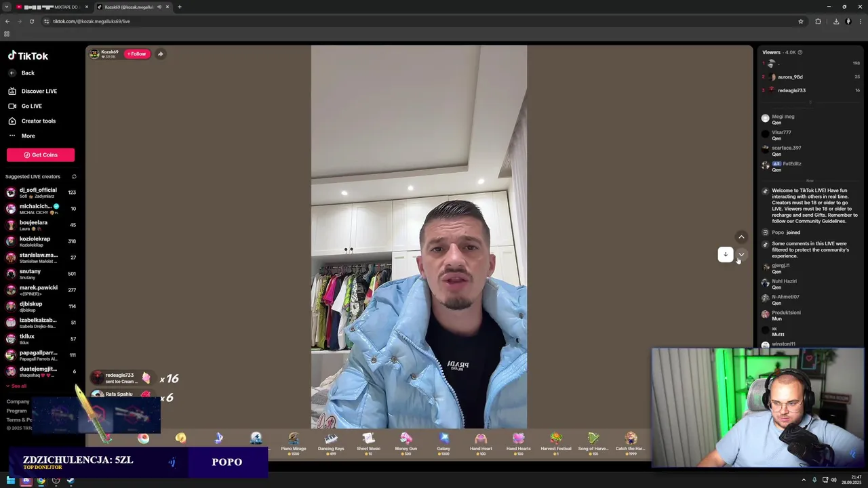Open izabelkaizab suggested live creator
Image resolution: width=868 pixels, height=488 pixels.
point(41,323)
